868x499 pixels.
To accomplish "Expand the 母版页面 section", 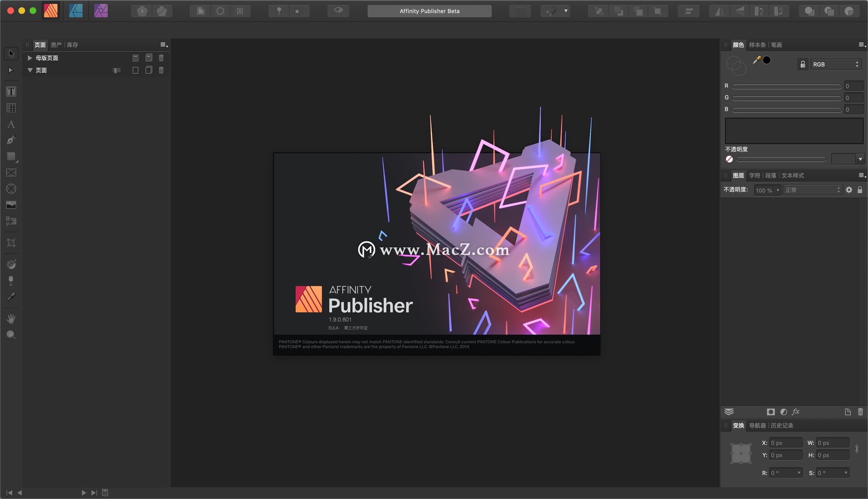I will pos(30,58).
